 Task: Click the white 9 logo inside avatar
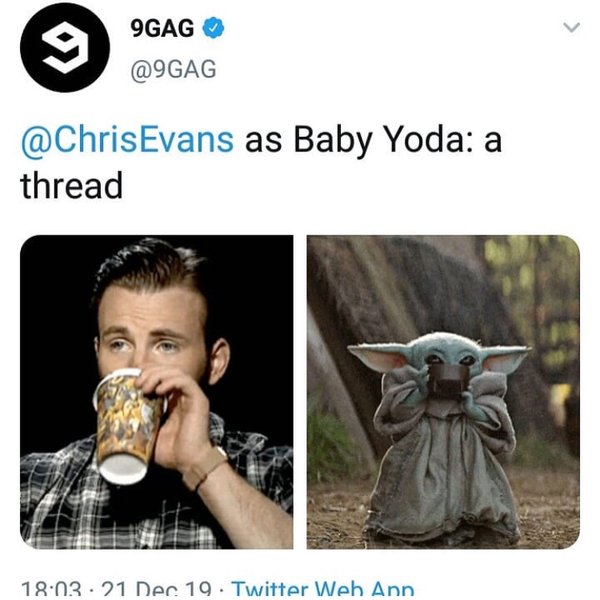(x=65, y=47)
